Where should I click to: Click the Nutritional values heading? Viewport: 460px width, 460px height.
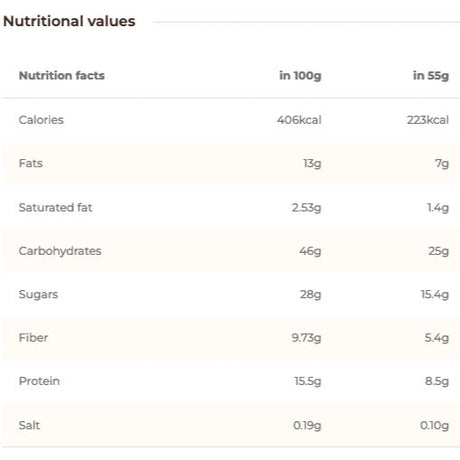(69, 21)
